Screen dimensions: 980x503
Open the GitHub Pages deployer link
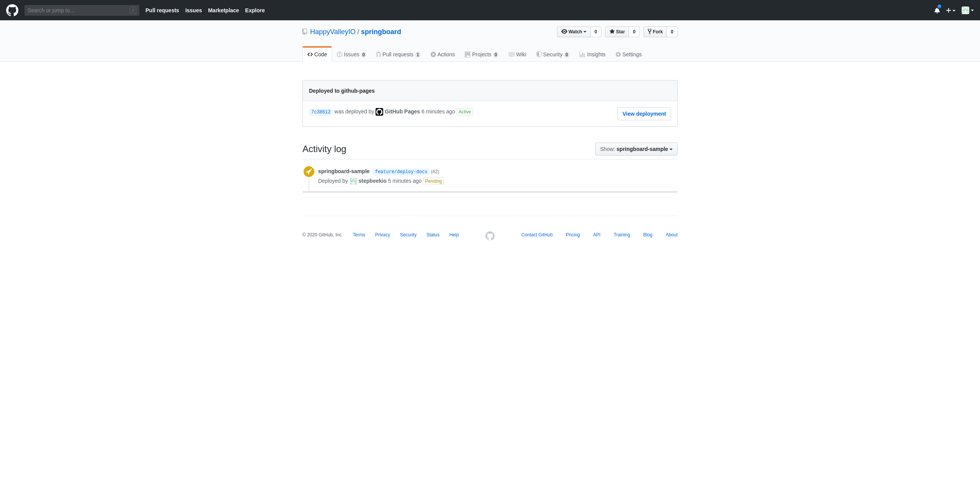(402, 111)
